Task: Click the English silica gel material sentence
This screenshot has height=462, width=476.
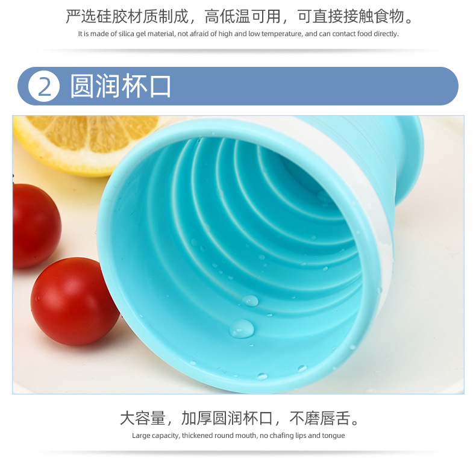Action: tap(239, 34)
